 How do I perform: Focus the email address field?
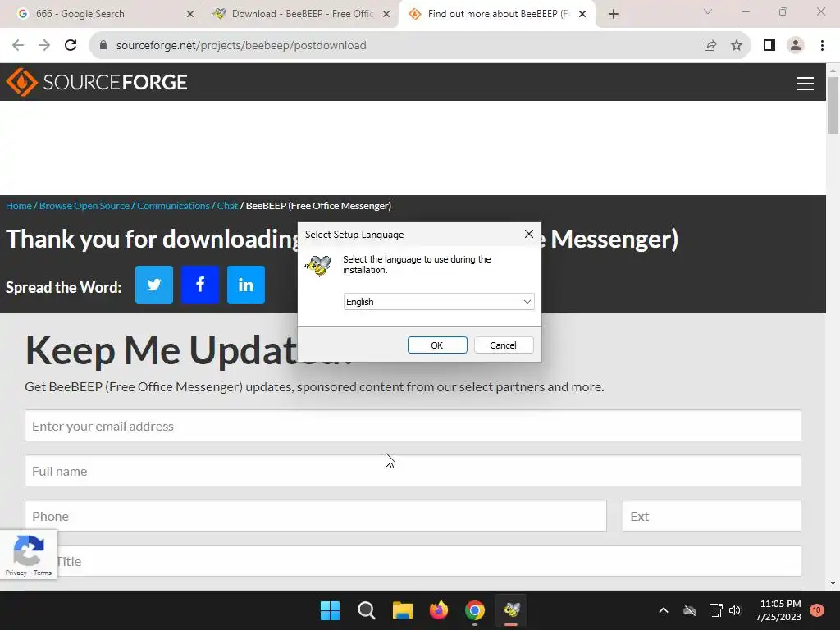tap(413, 426)
